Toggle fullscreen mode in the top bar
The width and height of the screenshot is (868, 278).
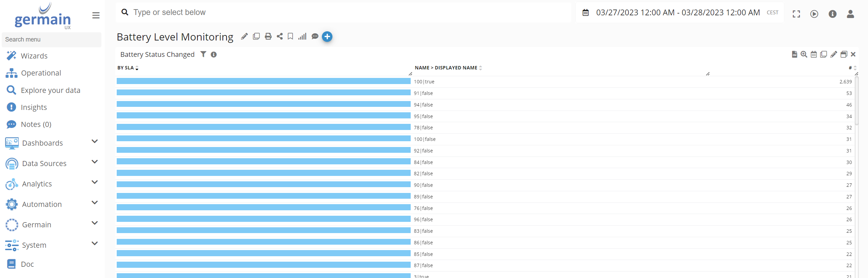pos(796,14)
